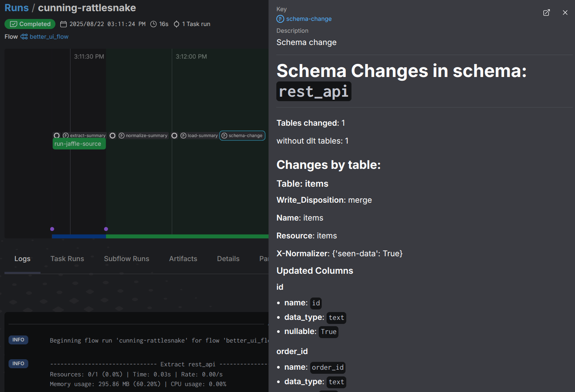Click the circle state icon left of load-summary
This screenshot has height=392, width=575.
click(174, 135)
